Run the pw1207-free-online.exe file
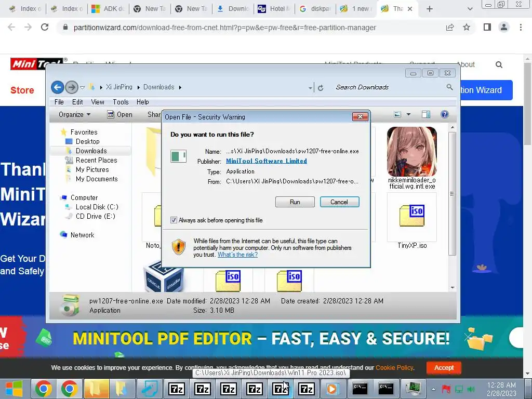Image resolution: width=532 pixels, height=399 pixels. pyautogui.click(x=295, y=202)
